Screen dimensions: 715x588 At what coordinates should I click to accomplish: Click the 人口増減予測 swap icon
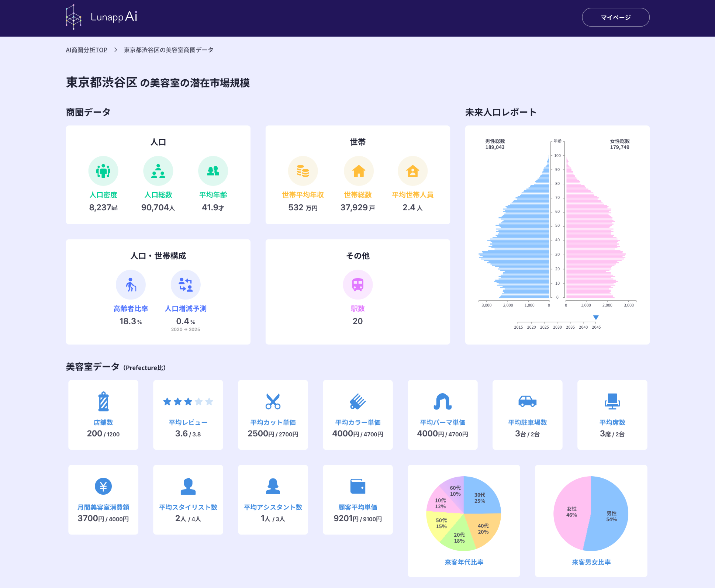click(x=185, y=284)
